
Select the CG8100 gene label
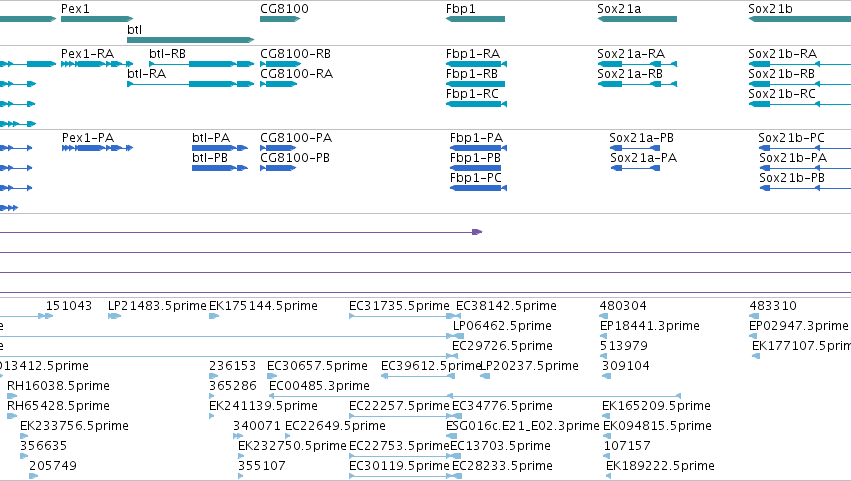pos(284,9)
